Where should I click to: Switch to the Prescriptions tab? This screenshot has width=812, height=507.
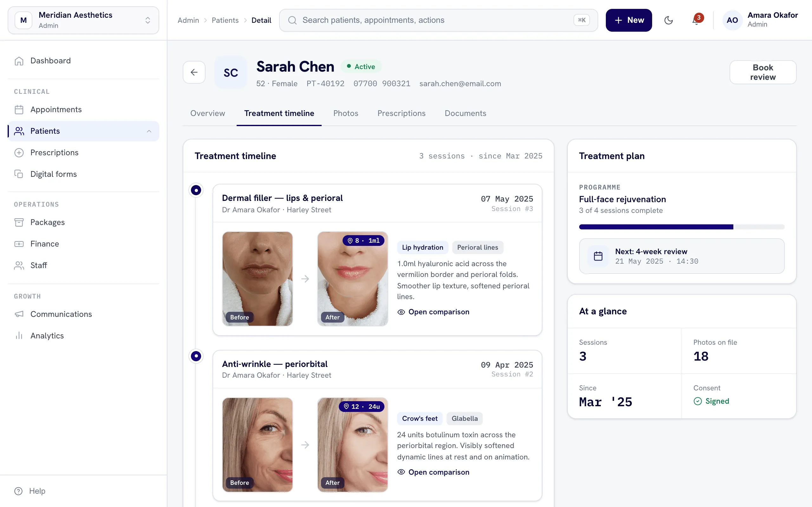tap(401, 113)
